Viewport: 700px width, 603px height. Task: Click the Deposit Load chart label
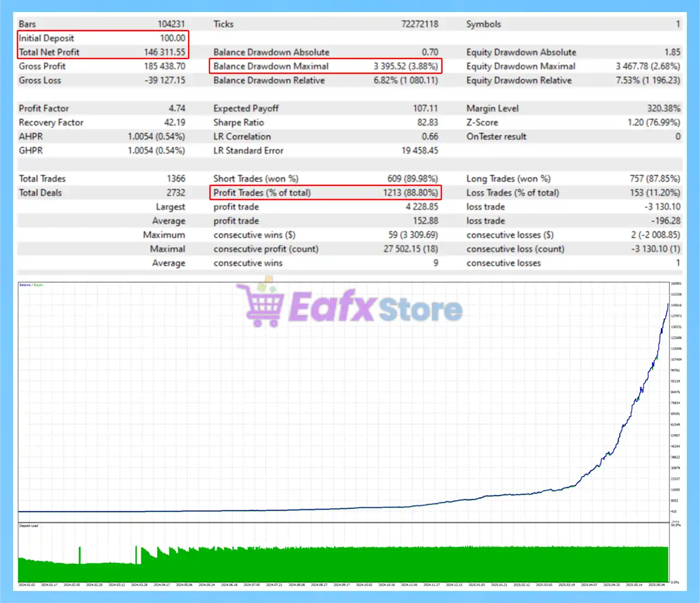[29, 526]
